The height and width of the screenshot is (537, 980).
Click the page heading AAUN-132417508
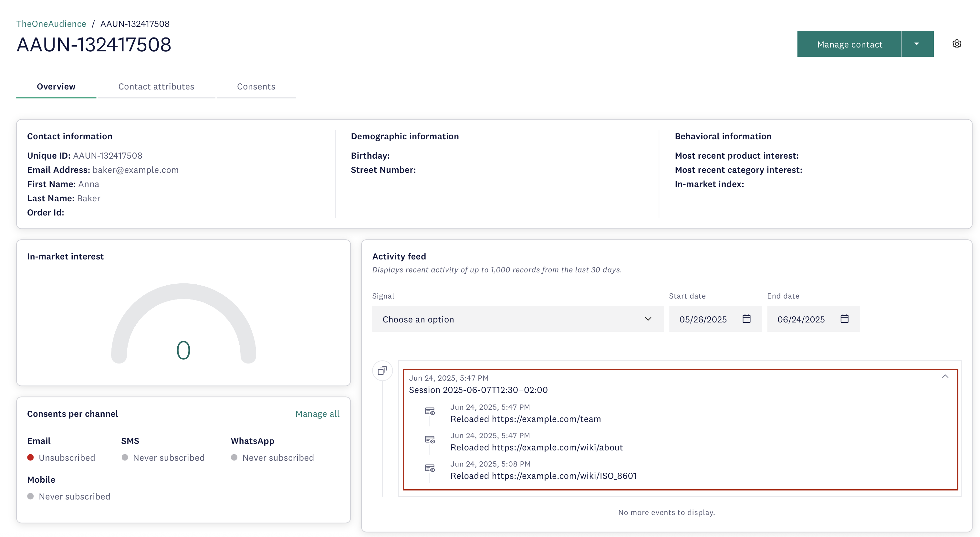tap(94, 45)
